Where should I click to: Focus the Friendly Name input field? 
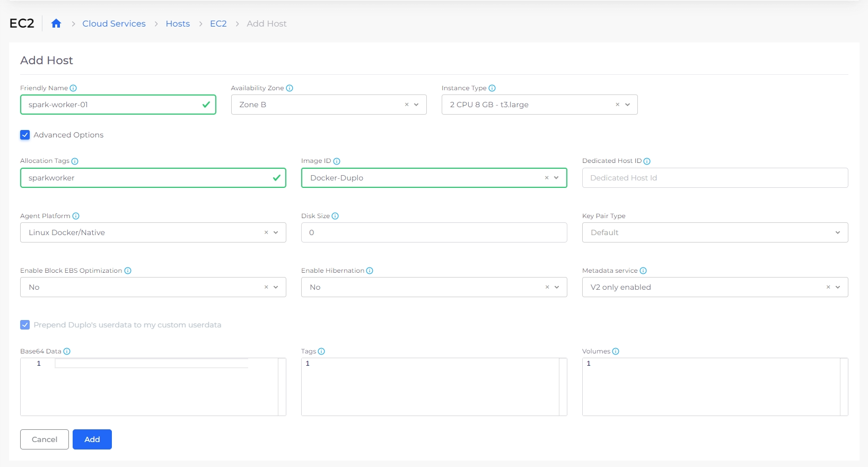point(118,105)
